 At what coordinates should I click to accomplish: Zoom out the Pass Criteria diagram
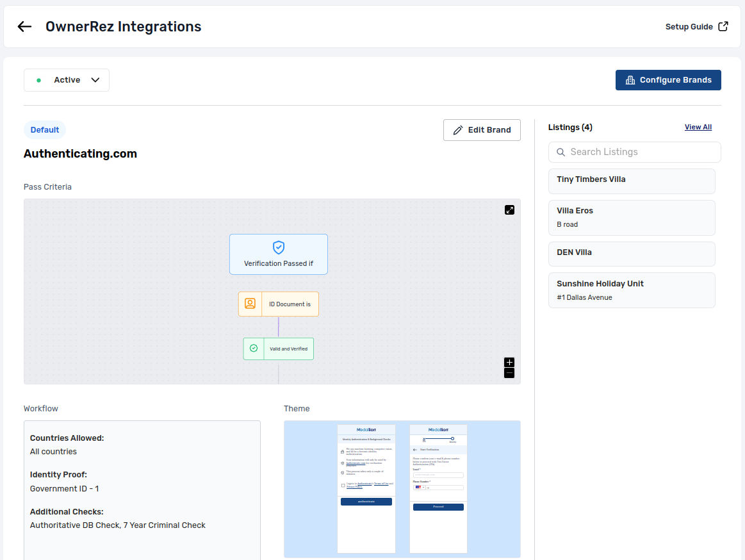point(509,373)
